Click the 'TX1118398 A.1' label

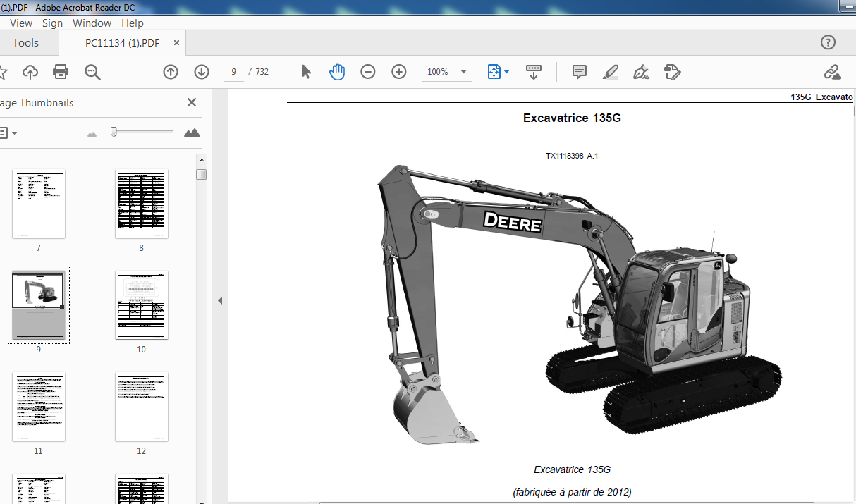click(571, 156)
